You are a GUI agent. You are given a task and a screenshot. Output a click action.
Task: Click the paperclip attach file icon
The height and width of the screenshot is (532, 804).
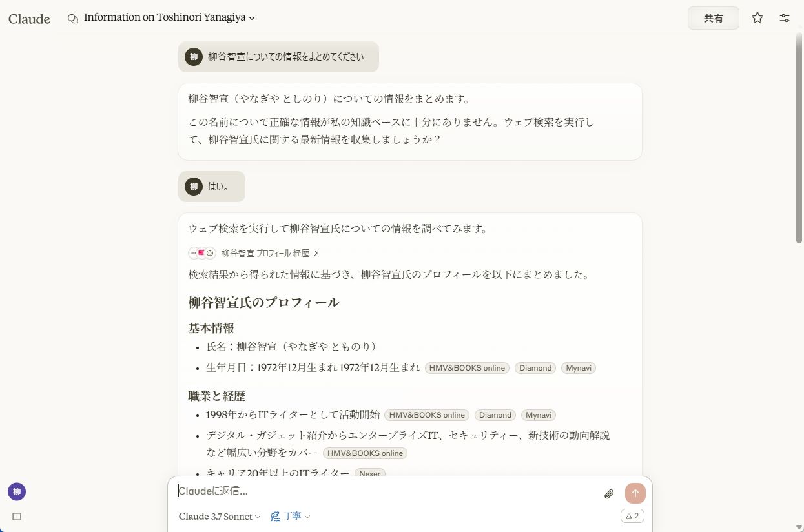608,494
